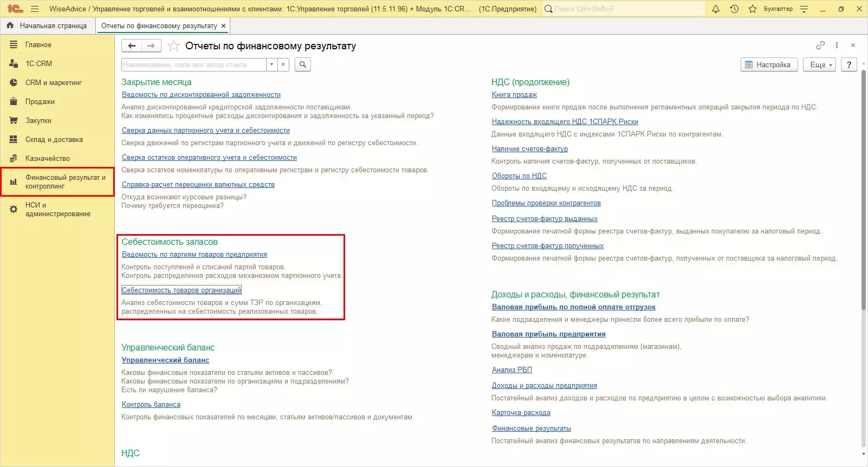Click the vertical scrollbar of report list
The height and width of the screenshot is (467, 868).
[863, 190]
